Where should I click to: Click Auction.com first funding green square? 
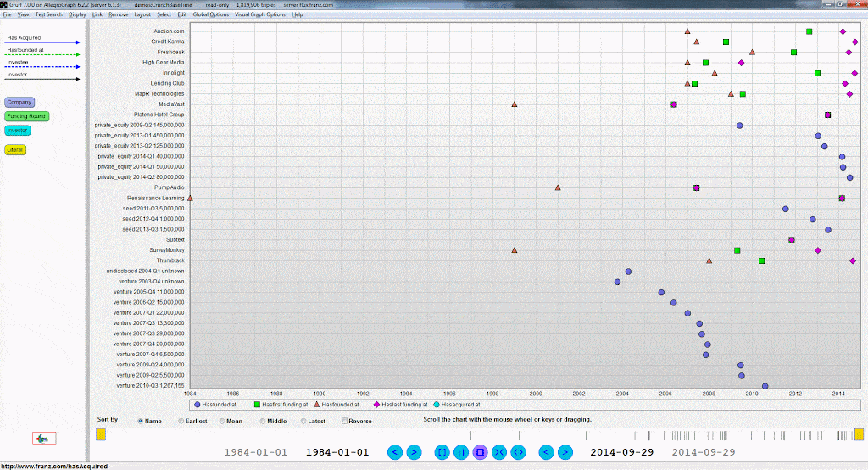(x=809, y=31)
